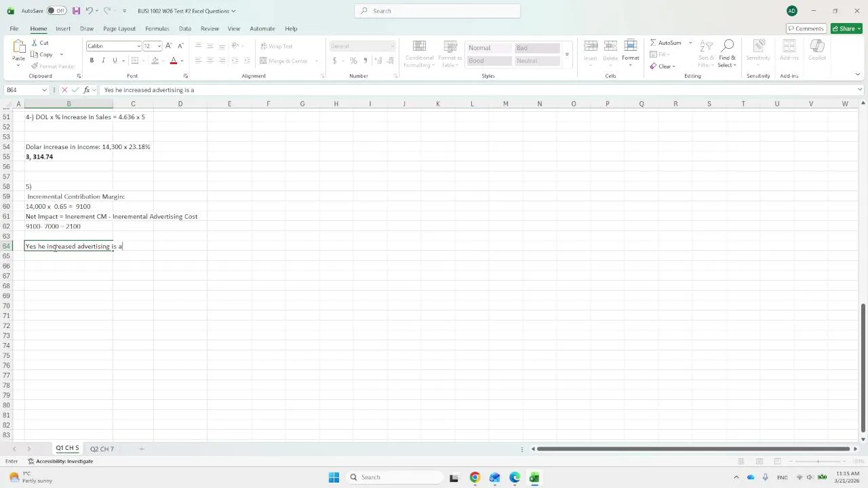Open the font color dropdown arrow
Viewport: 868px width, 488px height.
tap(182, 60)
